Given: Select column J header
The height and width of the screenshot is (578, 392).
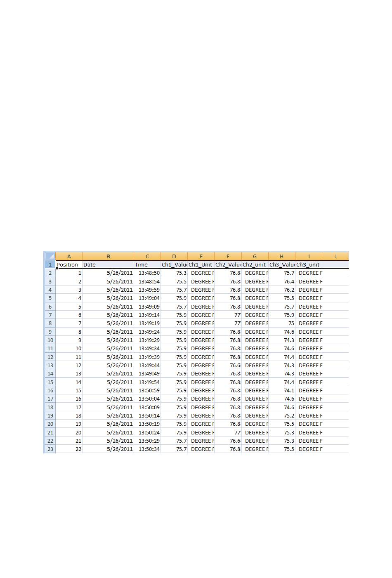Looking at the screenshot, I should point(335,256).
